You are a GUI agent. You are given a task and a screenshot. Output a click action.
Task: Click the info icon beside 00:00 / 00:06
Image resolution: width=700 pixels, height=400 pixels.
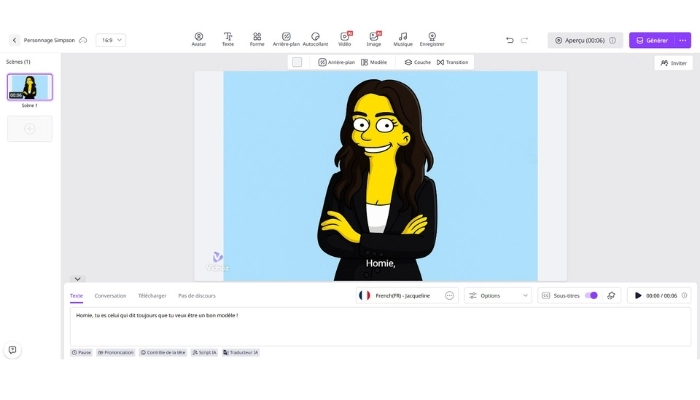click(x=684, y=296)
